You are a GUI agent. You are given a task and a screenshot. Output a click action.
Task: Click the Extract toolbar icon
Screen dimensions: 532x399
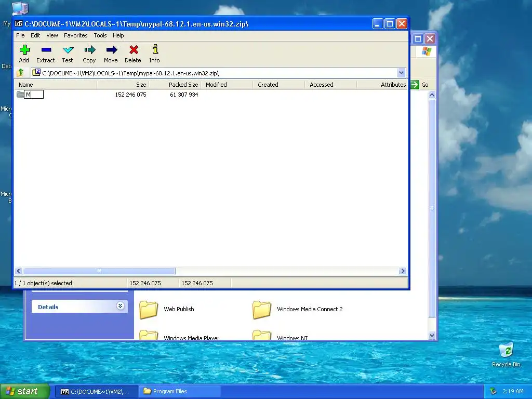46,54
